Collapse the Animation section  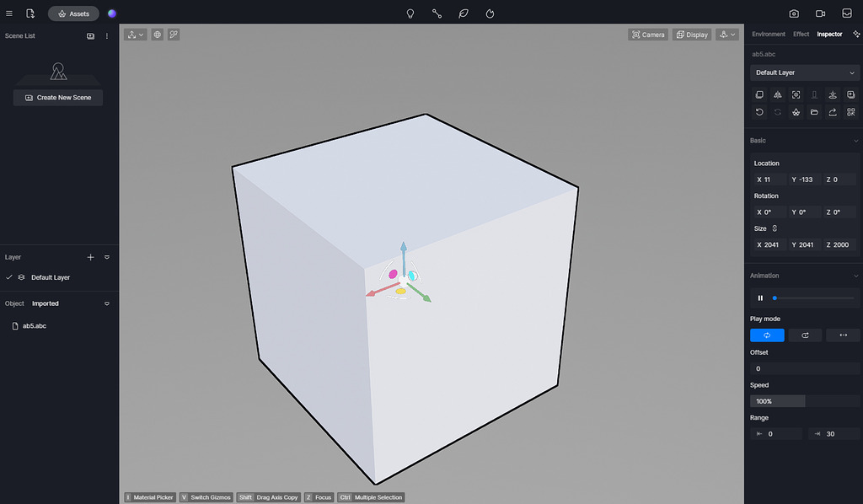pyautogui.click(x=855, y=275)
